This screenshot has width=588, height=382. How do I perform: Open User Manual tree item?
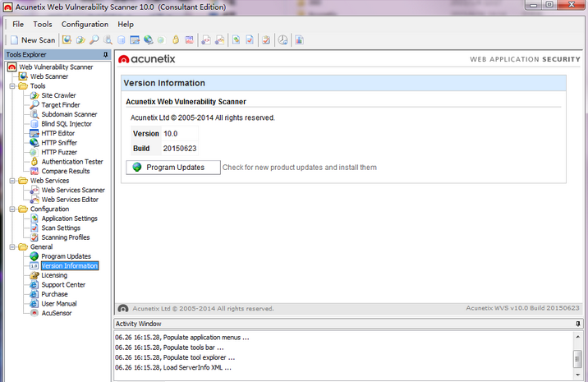pyautogui.click(x=59, y=304)
